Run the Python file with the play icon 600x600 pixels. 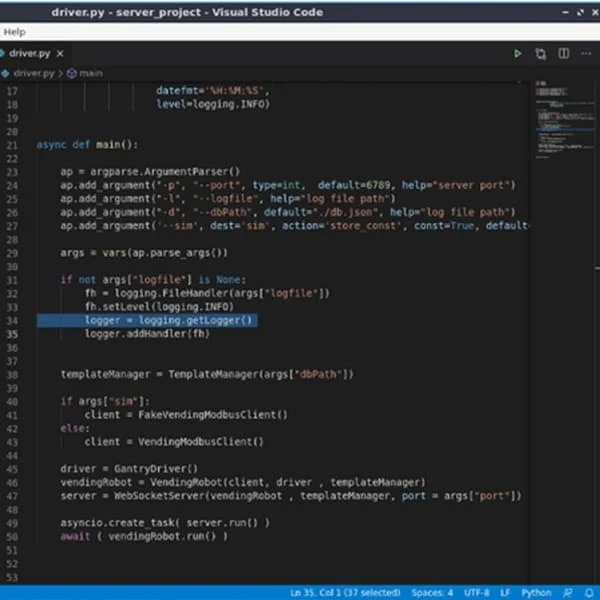[517, 53]
